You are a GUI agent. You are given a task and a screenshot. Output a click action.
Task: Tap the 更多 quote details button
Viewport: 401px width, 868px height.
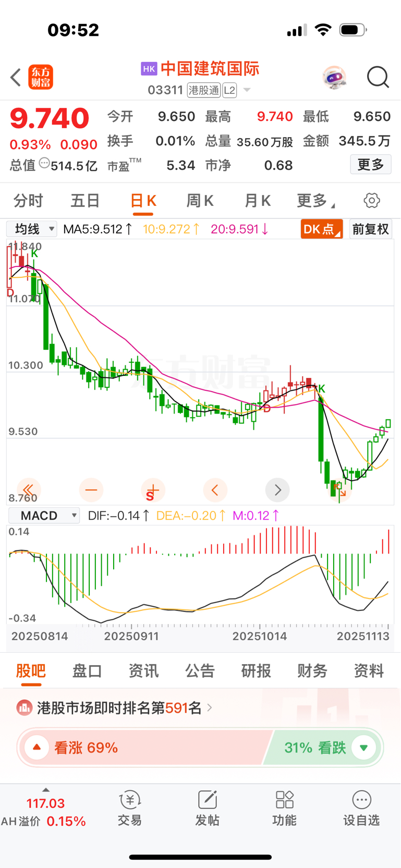pyautogui.click(x=371, y=165)
